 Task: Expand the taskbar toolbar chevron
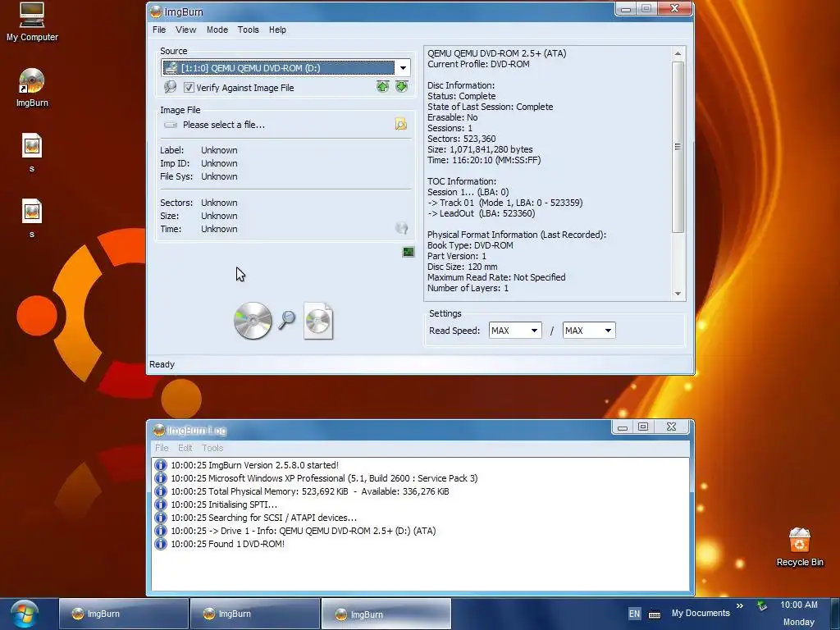coord(740,606)
